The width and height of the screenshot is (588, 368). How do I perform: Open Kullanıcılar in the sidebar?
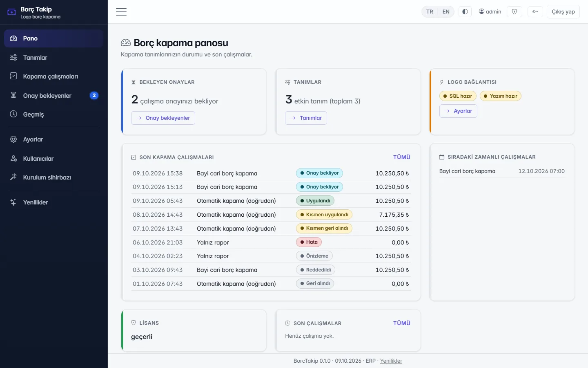pos(53,159)
